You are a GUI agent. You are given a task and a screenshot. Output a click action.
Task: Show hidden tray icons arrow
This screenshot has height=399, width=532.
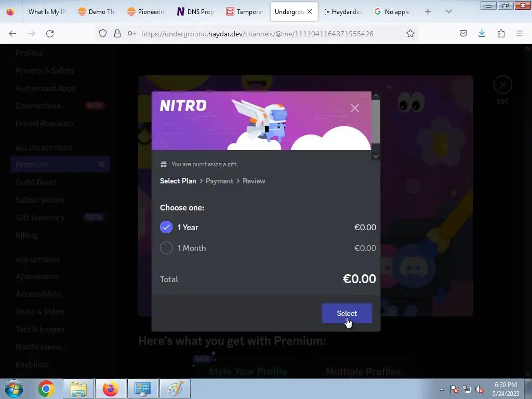click(x=442, y=390)
